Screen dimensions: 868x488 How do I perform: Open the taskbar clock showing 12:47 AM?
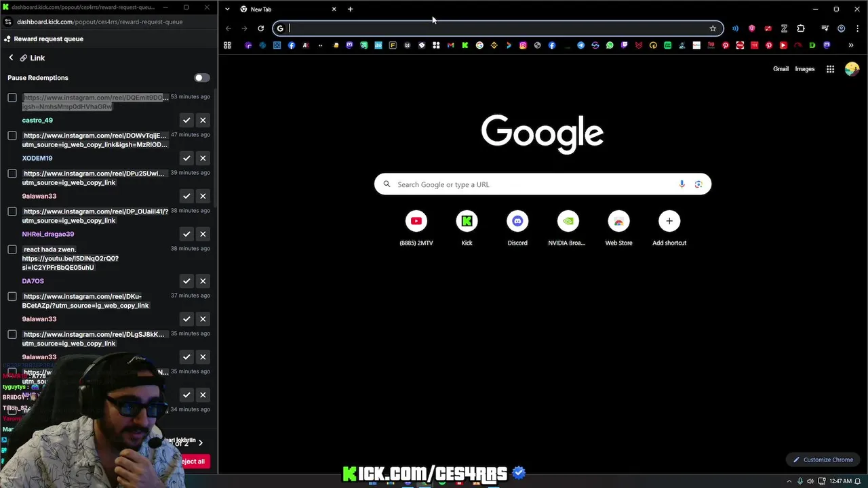[840, 481]
